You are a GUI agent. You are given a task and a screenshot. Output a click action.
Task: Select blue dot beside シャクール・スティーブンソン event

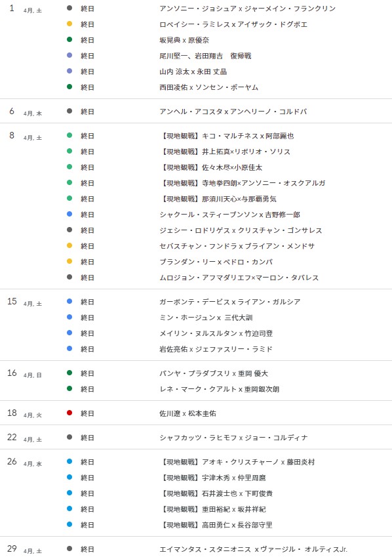69,215
